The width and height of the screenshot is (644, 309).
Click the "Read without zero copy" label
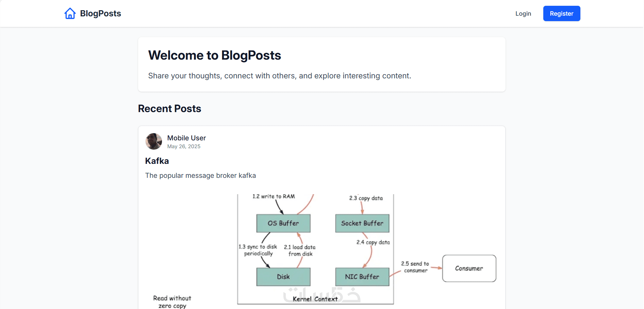172,302
